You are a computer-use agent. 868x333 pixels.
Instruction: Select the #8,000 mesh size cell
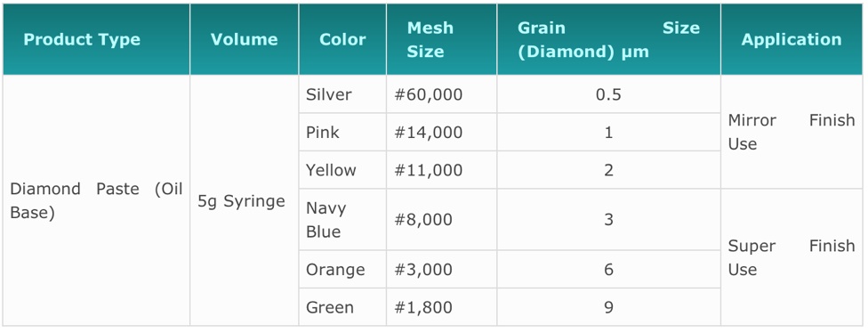(442, 219)
